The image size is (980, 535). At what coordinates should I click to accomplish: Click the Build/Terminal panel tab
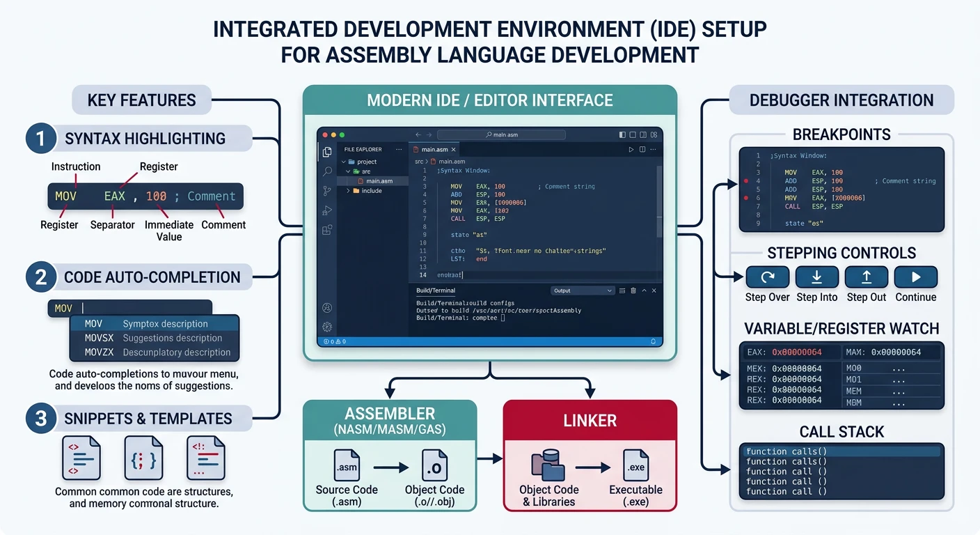click(435, 290)
